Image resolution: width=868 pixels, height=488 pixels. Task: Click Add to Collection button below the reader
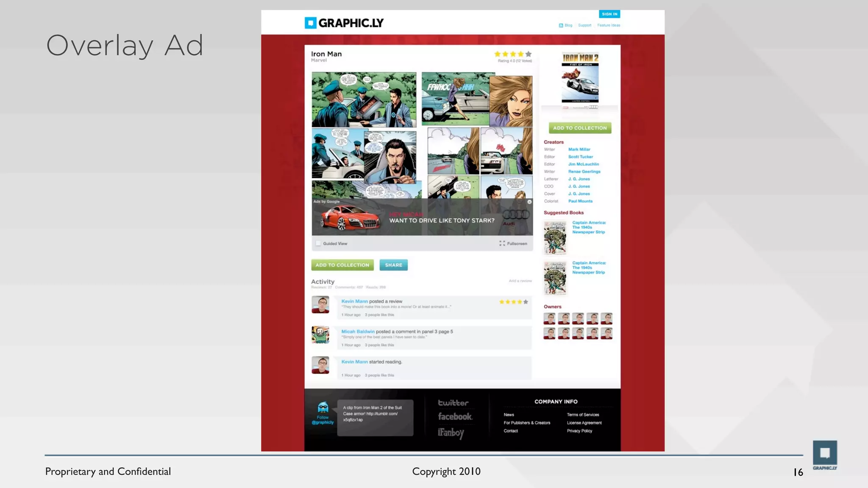(342, 265)
